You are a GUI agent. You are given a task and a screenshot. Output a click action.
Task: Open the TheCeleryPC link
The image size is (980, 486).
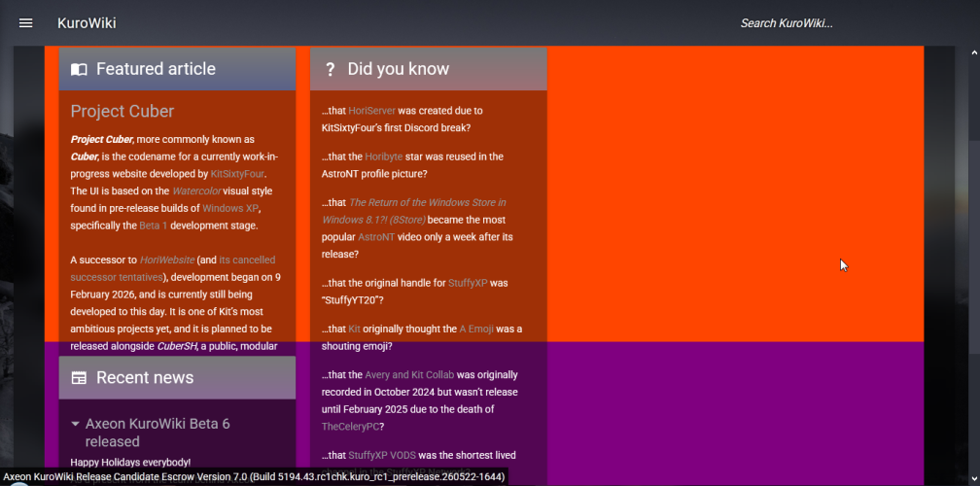(x=350, y=427)
